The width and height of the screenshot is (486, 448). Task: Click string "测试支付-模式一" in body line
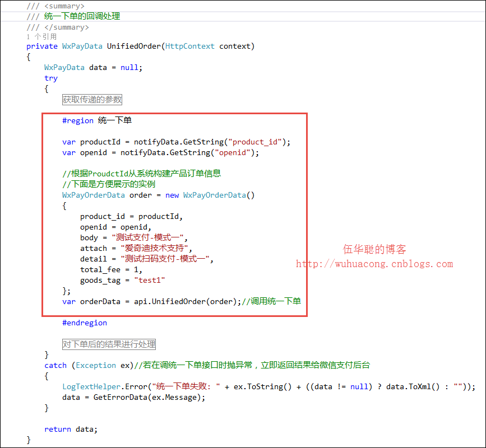[x=147, y=237]
